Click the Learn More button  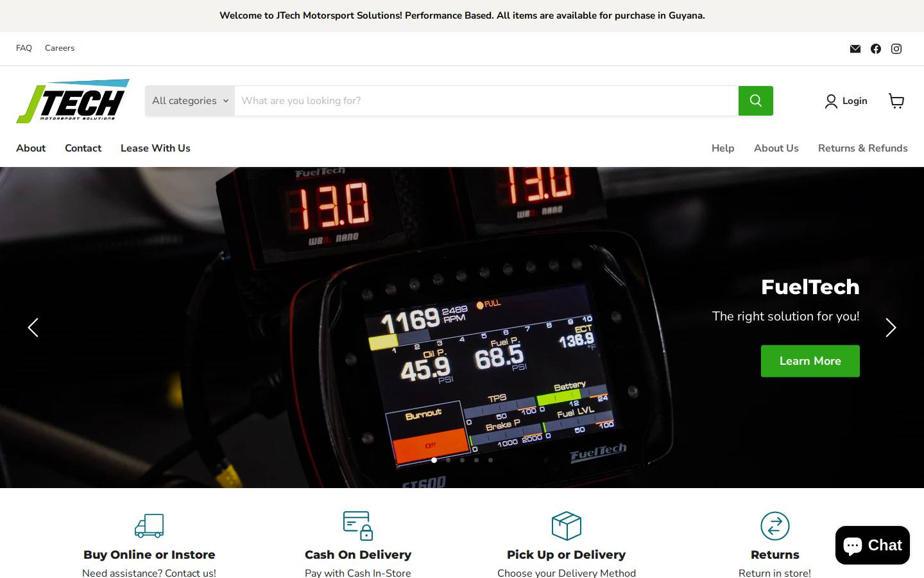[x=810, y=361]
